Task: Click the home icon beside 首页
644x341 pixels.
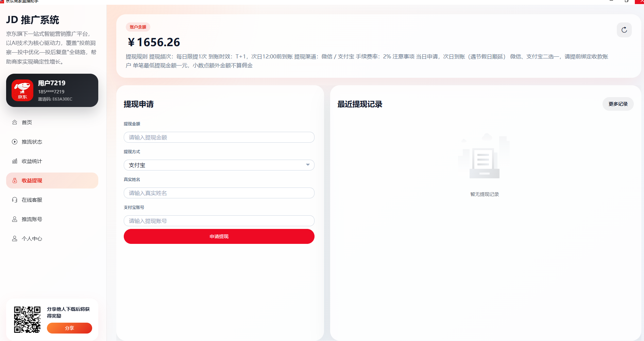Action: click(x=15, y=122)
